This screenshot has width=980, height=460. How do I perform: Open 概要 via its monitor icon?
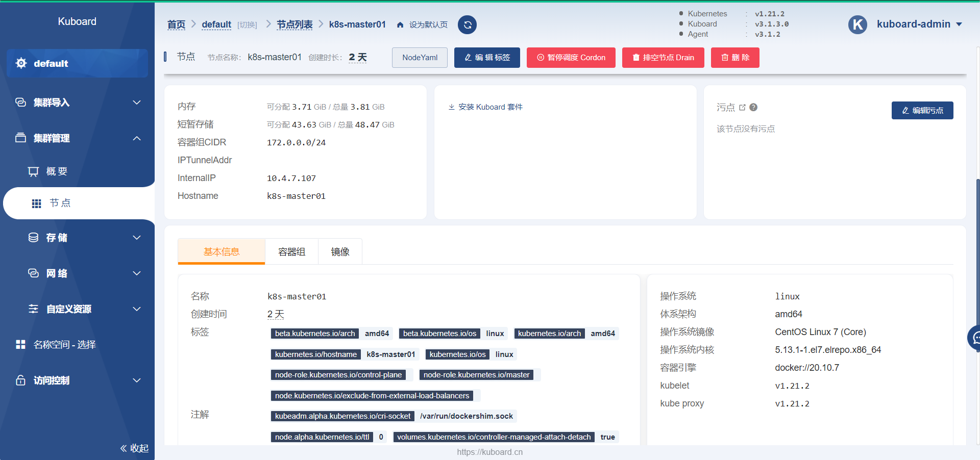point(33,171)
